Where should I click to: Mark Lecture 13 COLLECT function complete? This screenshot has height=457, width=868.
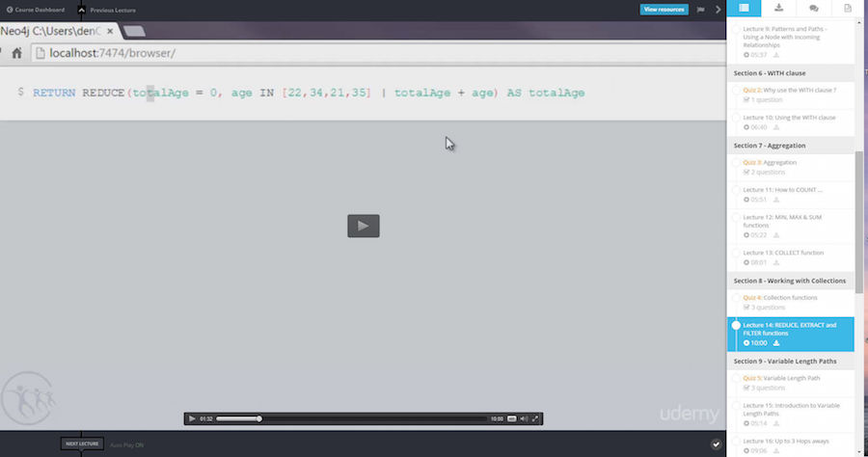pyautogui.click(x=736, y=253)
